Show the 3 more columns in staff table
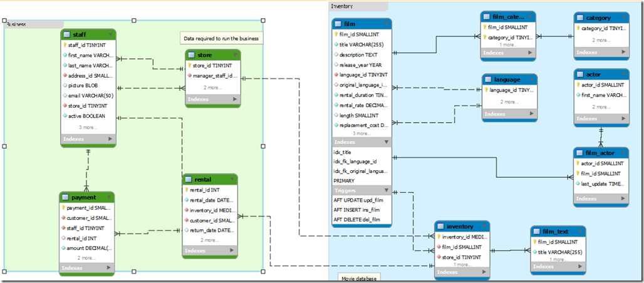 (x=88, y=127)
